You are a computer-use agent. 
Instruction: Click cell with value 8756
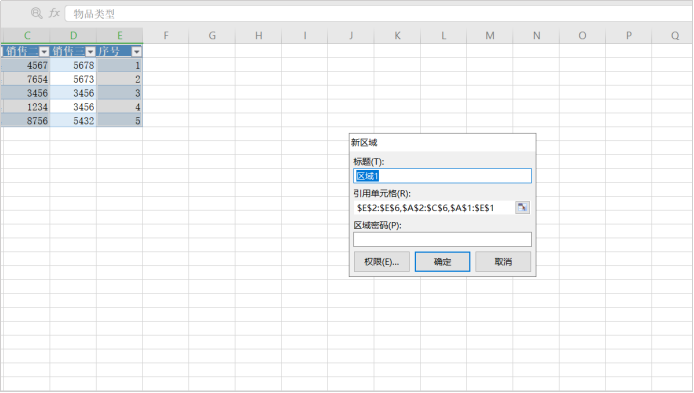[26, 120]
